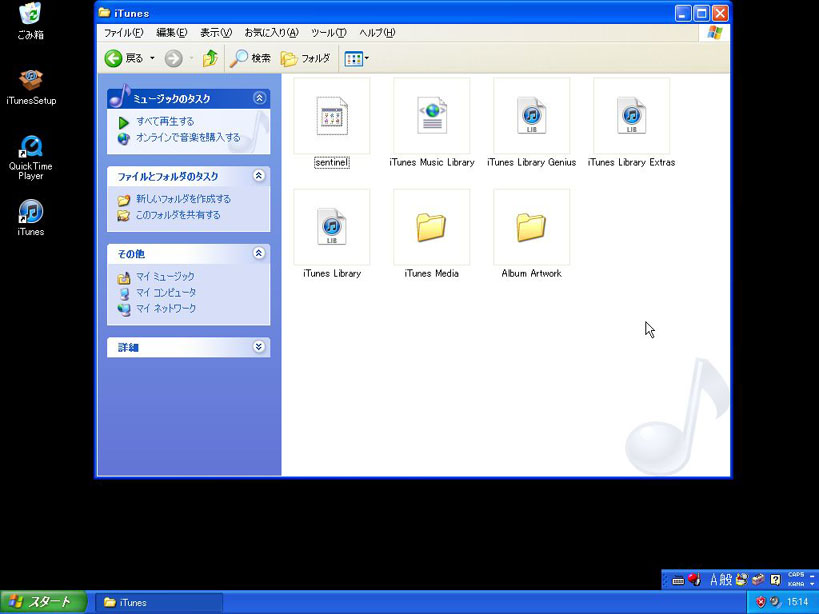819x614 pixels.
Task: Minimize the iTunes folder window
Action: tap(683, 13)
